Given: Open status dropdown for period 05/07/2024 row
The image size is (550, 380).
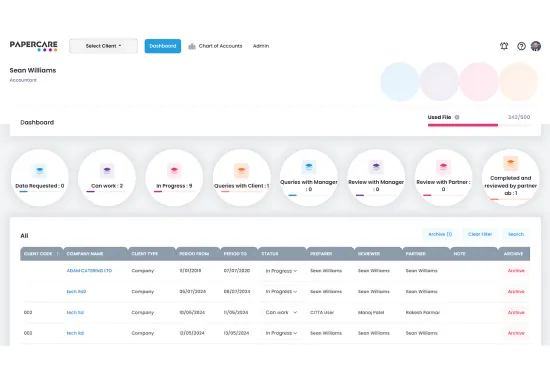Looking at the screenshot, I should click(281, 292).
